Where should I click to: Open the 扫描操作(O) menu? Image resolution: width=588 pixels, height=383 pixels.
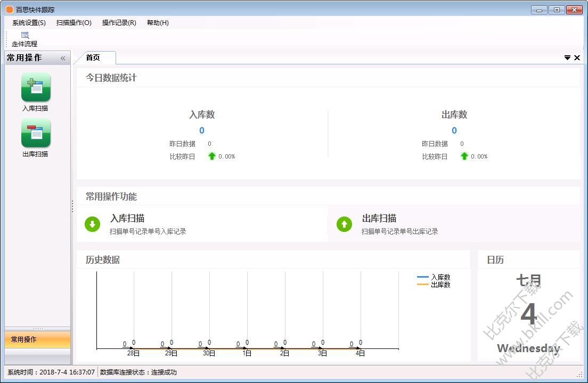pos(75,23)
